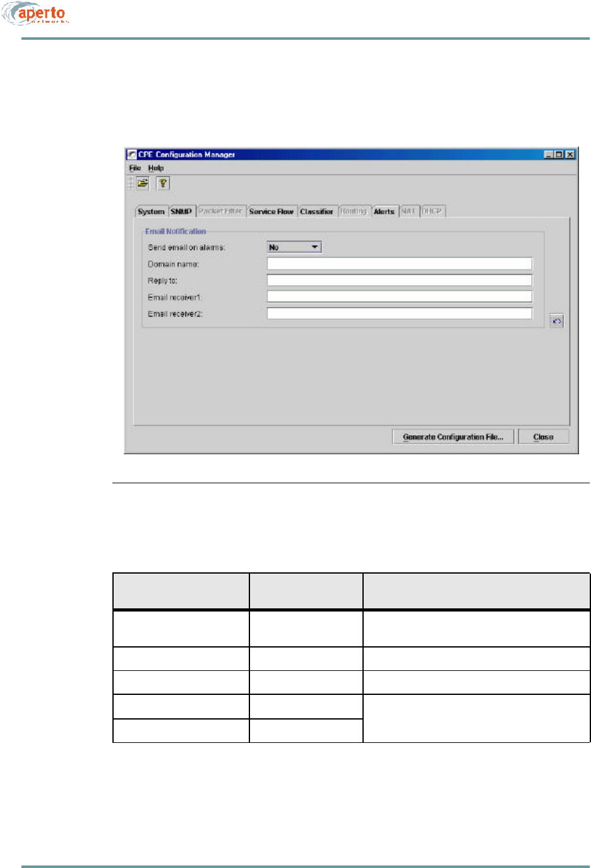Viewport: 591px width, 868px height.
Task: Click the 'Email receiver1:' label
Action: click(x=175, y=297)
